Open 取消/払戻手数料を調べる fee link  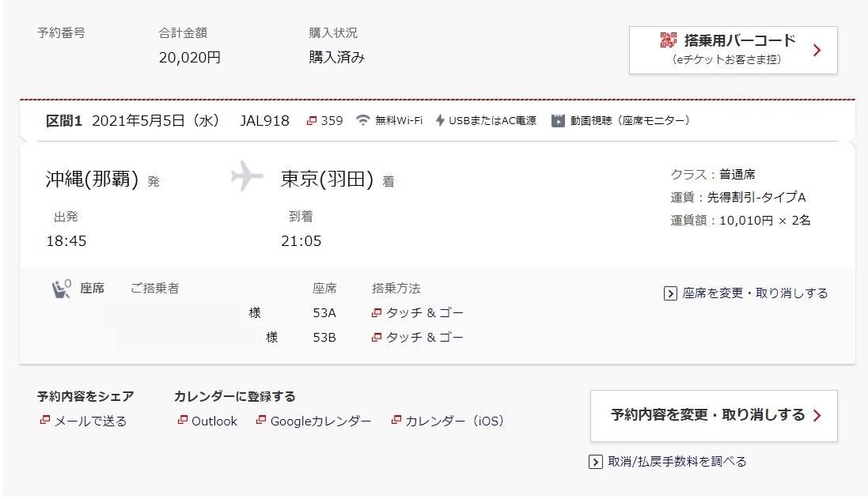[x=668, y=461]
